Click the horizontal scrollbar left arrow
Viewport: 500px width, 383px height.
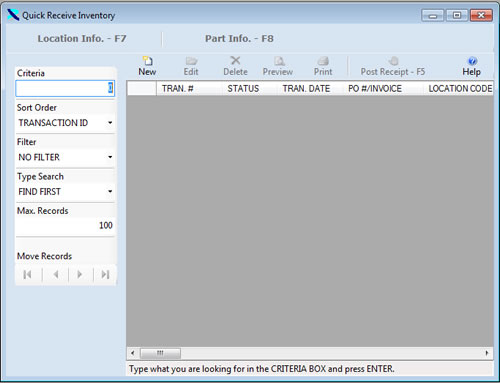coord(133,353)
